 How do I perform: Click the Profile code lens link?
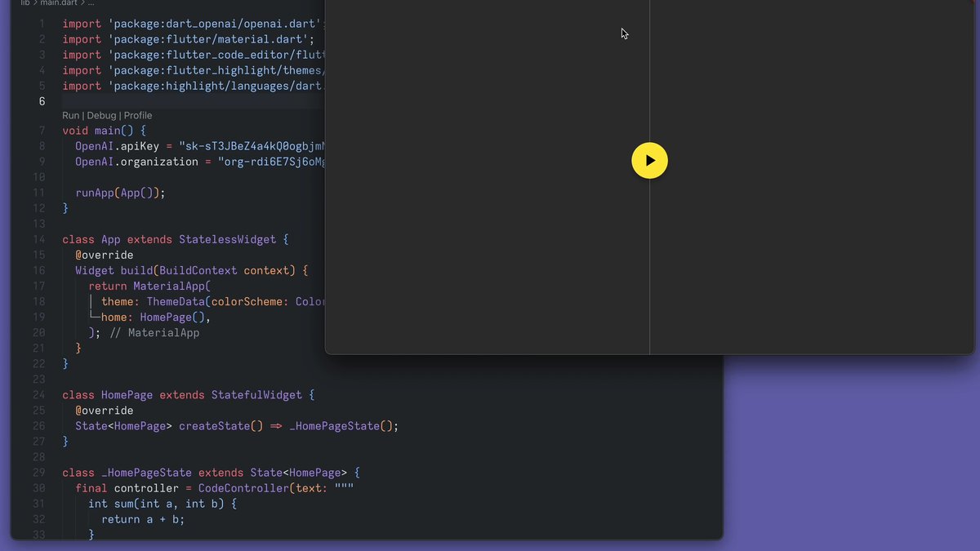click(138, 116)
